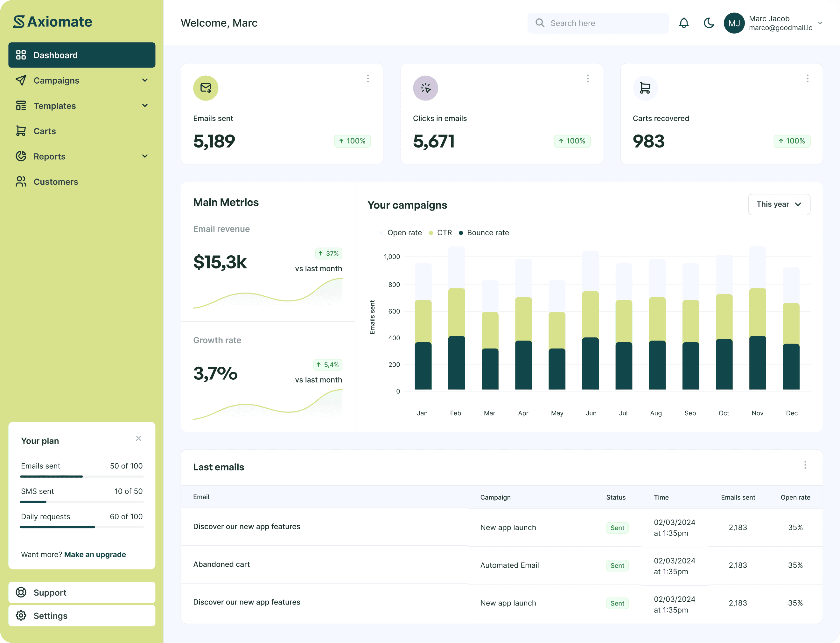The image size is (840, 643).
Task: Sort by the Campaign column header
Action: pos(495,497)
